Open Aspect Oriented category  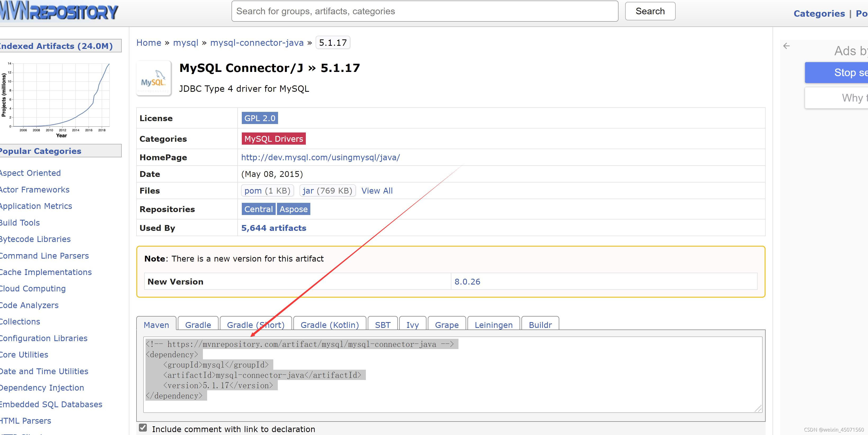(x=30, y=173)
